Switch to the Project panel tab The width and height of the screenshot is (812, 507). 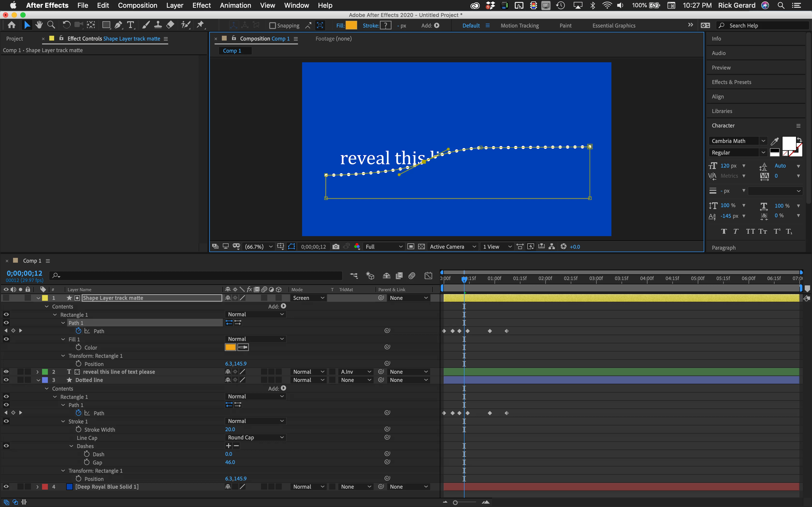click(x=15, y=39)
